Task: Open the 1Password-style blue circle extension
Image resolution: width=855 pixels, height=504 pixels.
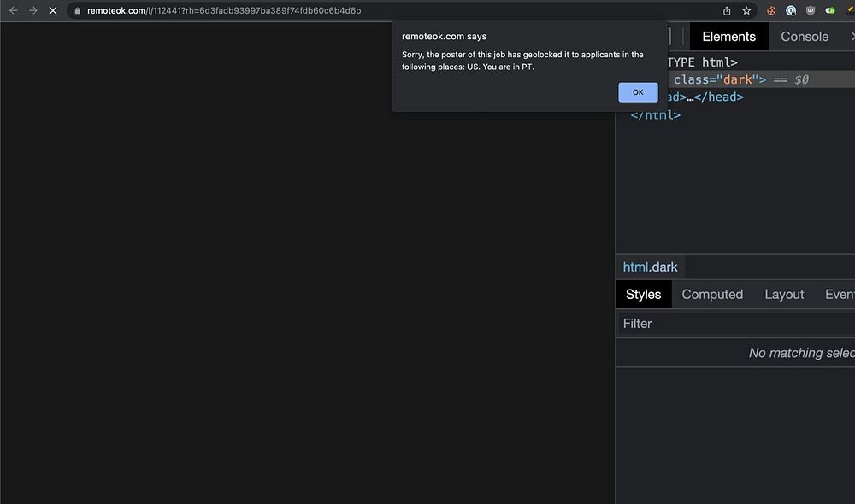Action: coord(791,11)
